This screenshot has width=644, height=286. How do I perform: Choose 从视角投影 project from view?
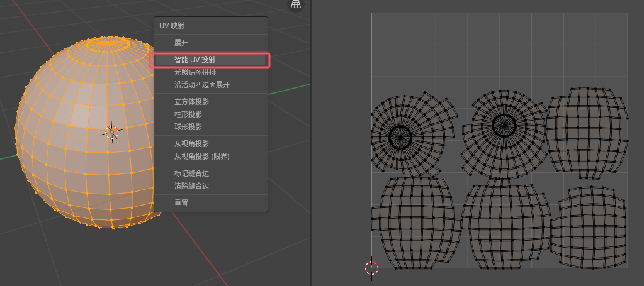point(191,144)
